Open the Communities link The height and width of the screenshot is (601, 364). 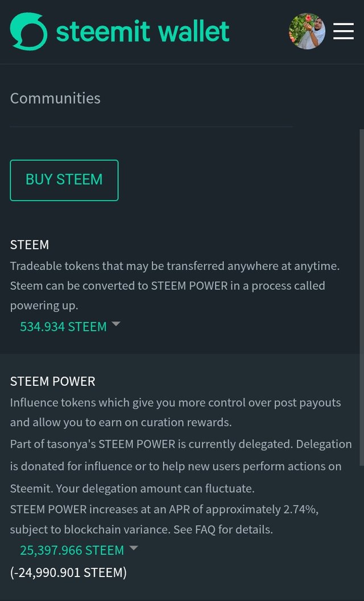click(55, 98)
